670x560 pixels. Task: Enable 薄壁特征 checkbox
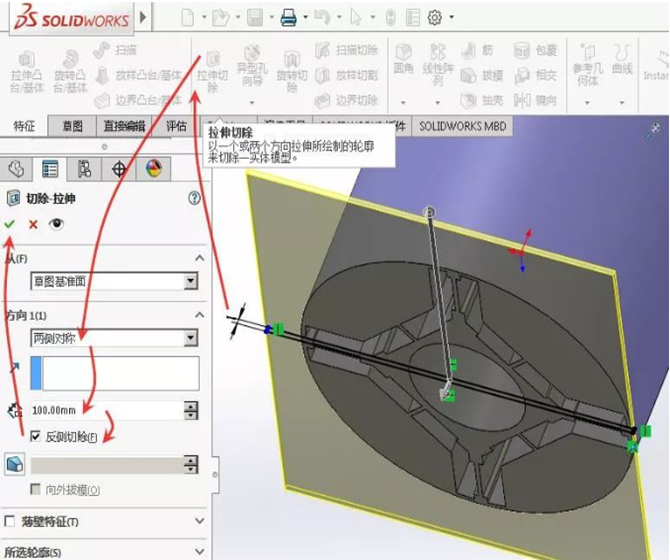click(x=9, y=521)
